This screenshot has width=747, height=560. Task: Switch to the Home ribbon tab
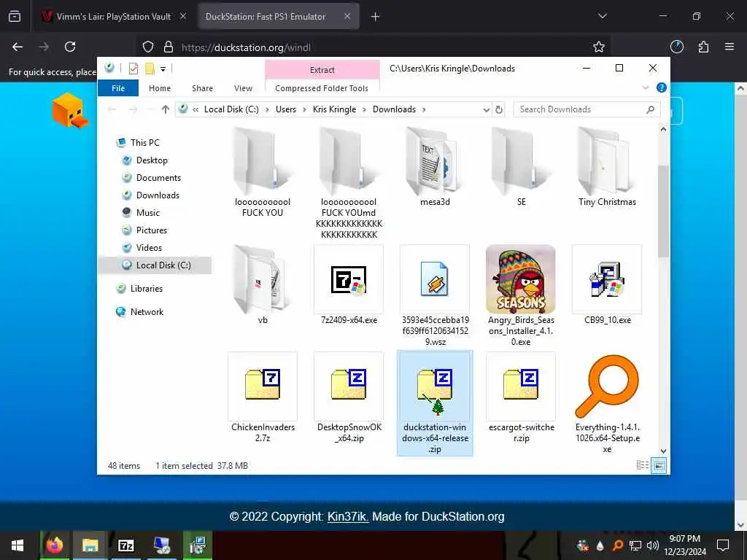click(x=160, y=88)
